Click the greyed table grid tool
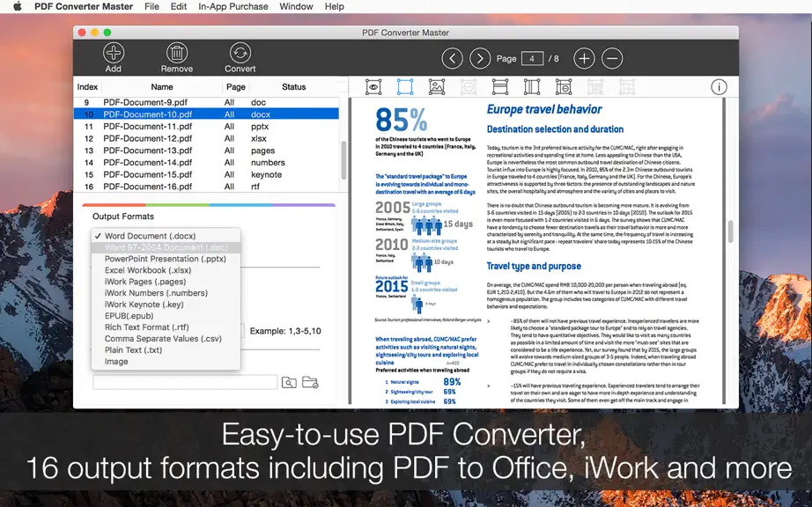The width and height of the screenshot is (812, 507). [x=626, y=87]
